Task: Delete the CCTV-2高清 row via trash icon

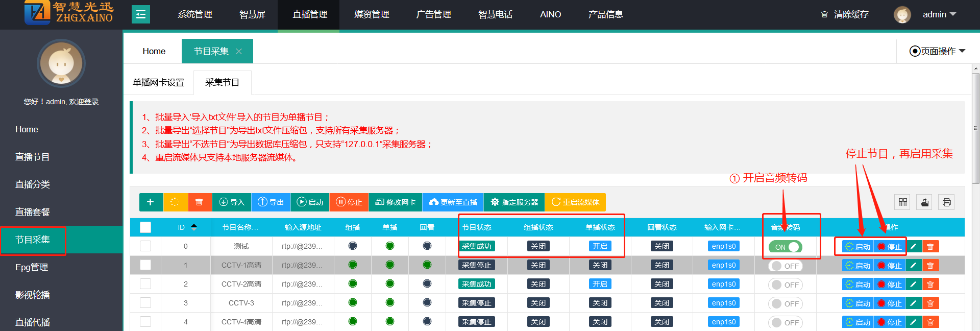Action: pos(930,285)
